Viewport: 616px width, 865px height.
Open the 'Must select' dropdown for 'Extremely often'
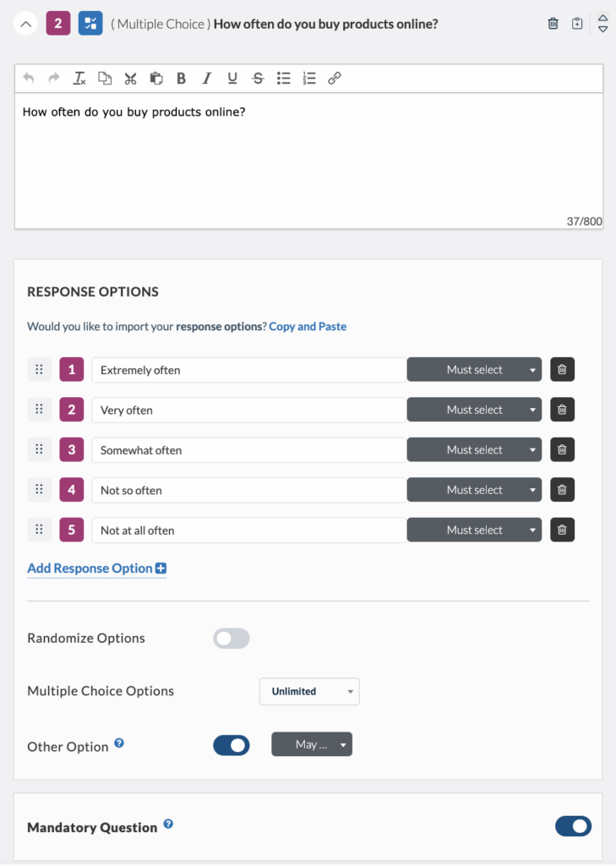[474, 370]
